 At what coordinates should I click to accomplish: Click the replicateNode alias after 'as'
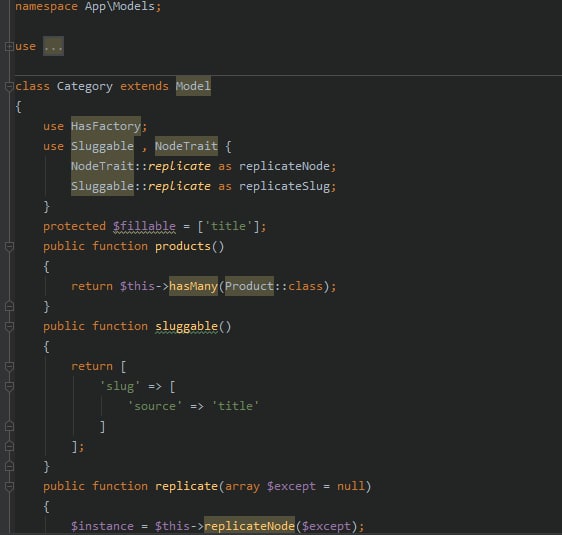284,166
